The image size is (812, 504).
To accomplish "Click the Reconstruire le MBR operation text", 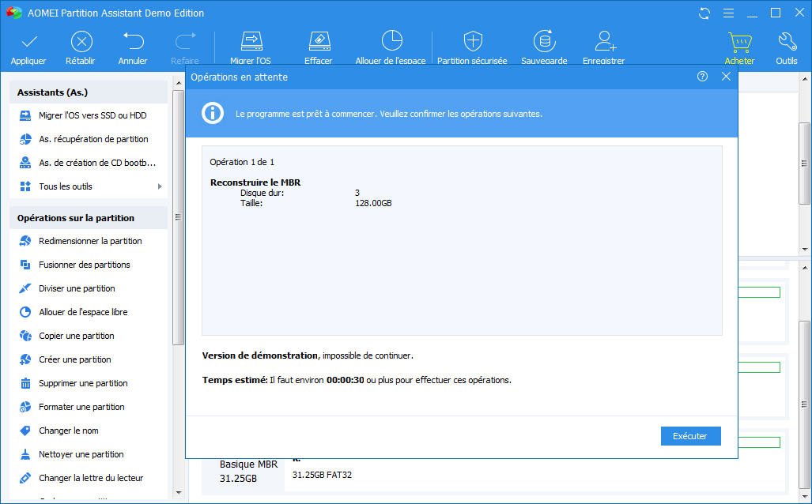I will pyautogui.click(x=255, y=182).
